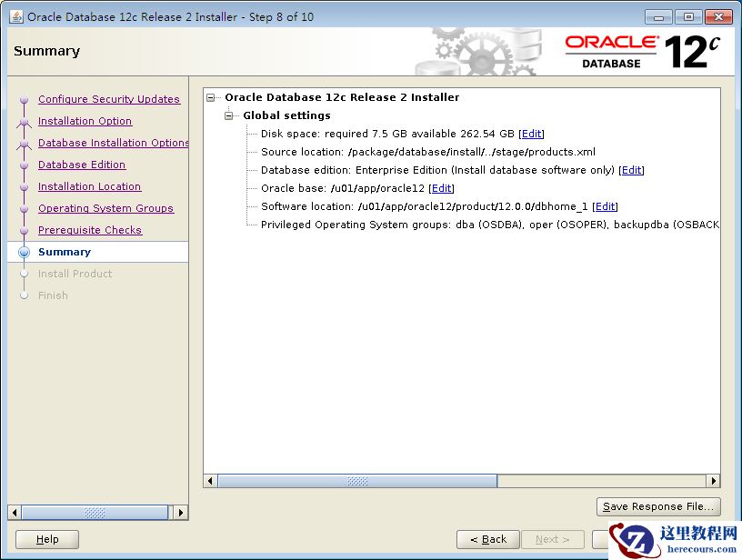Select the Source location row text
Screen dimensions: 742x560
(428, 152)
